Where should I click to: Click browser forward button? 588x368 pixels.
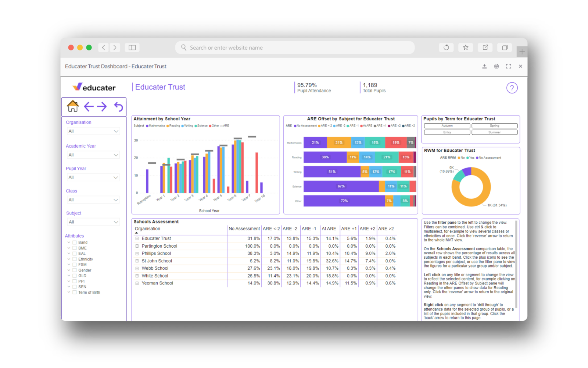click(115, 47)
